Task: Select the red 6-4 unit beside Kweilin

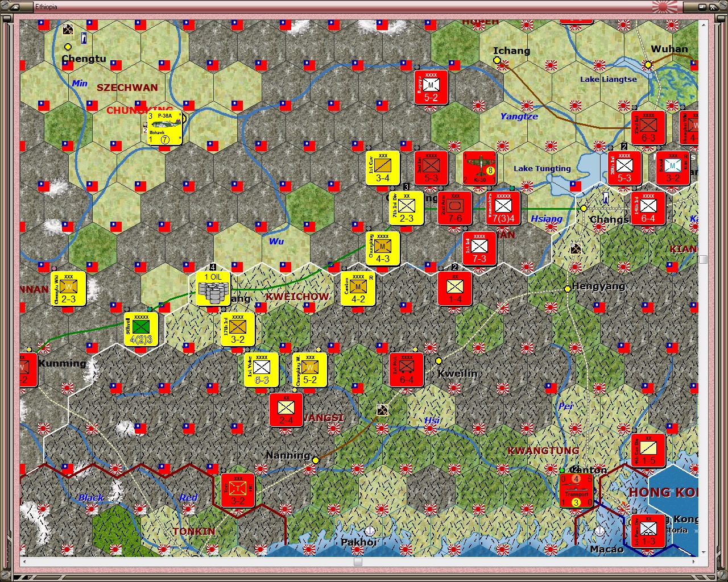Action: click(x=407, y=369)
